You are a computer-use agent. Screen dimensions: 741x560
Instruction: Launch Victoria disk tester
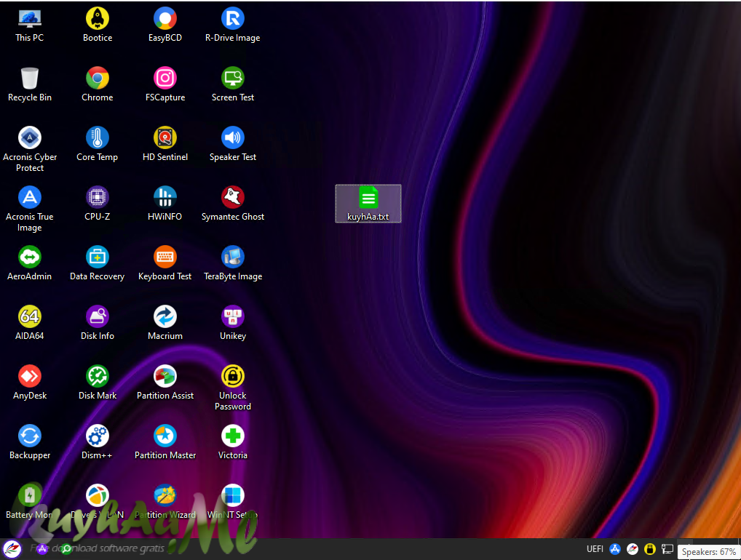[x=232, y=442]
